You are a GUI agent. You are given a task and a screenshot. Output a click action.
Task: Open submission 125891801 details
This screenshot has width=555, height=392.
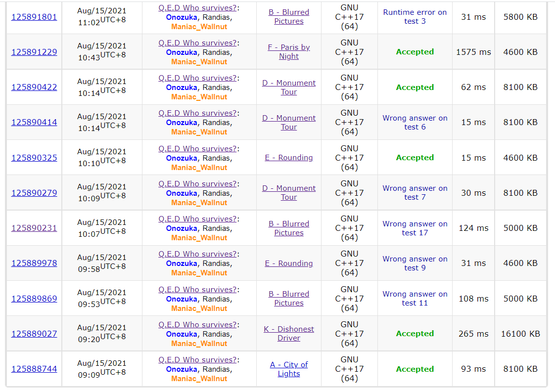[x=34, y=17]
